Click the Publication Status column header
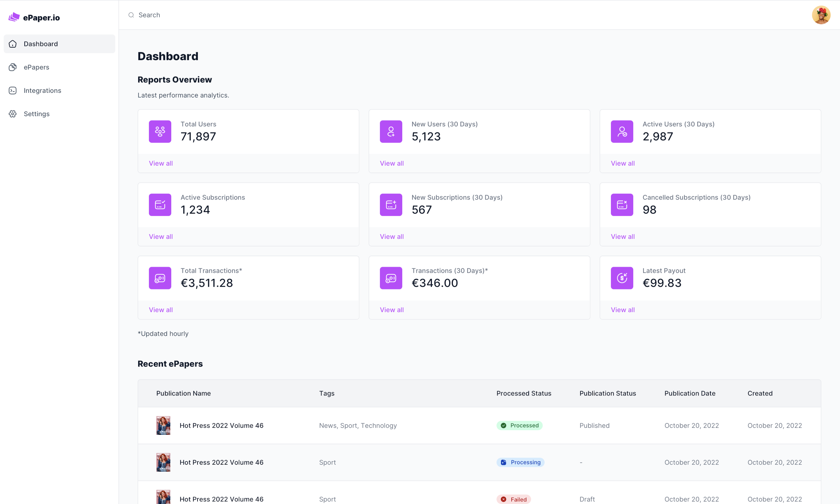This screenshot has height=504, width=840. (607, 393)
